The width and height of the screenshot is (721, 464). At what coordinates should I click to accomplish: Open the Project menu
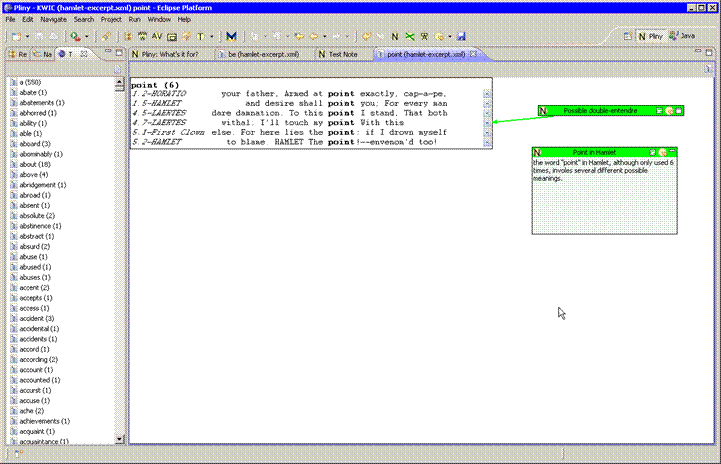pos(111,19)
